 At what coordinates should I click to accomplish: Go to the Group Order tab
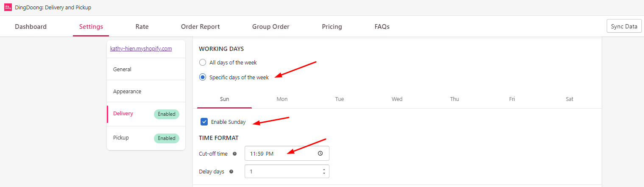point(270,27)
